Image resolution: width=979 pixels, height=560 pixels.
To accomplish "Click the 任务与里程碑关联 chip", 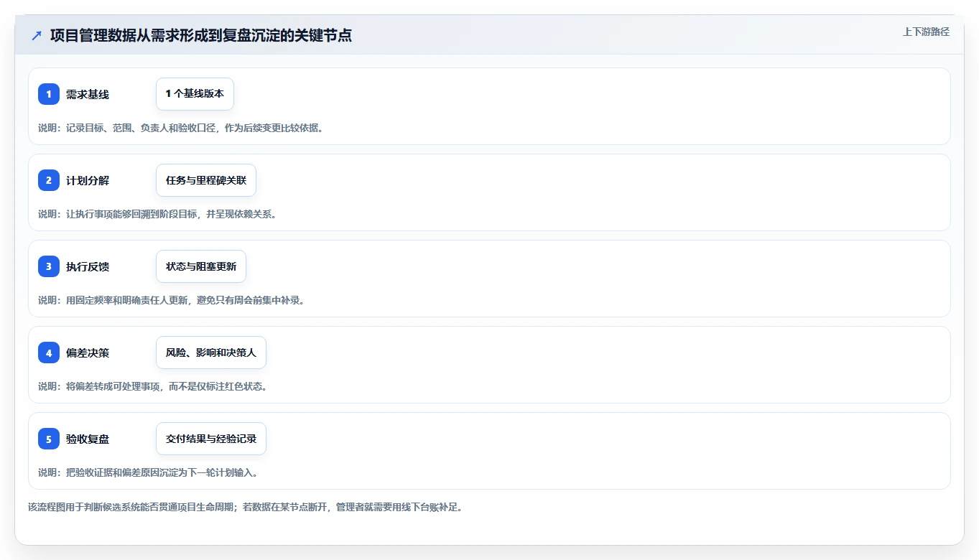I will [206, 180].
